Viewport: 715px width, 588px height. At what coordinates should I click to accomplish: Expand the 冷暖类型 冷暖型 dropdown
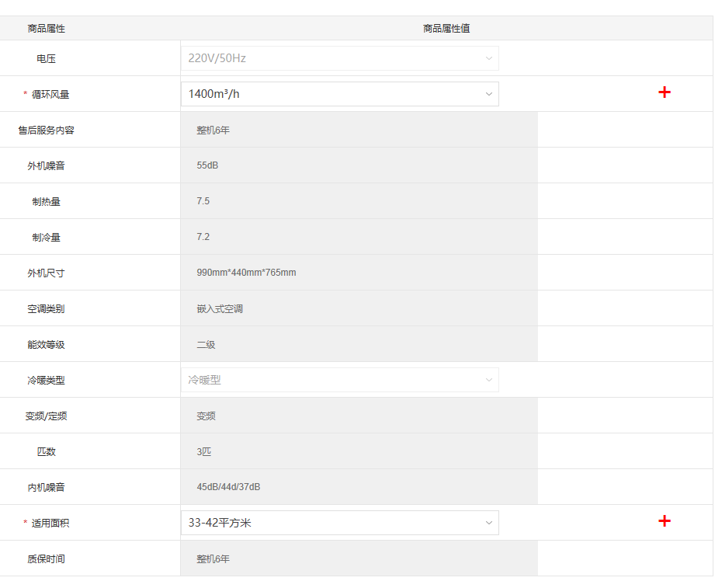pos(340,380)
